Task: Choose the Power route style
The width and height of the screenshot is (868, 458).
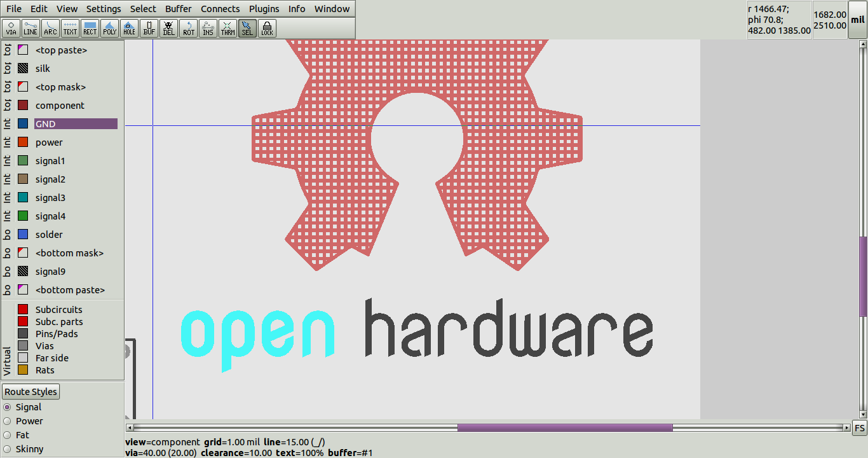Action: [8, 421]
